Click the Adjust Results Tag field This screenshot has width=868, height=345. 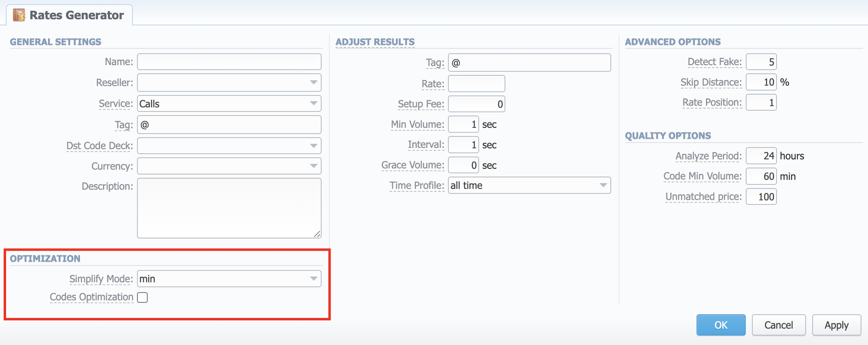point(529,63)
